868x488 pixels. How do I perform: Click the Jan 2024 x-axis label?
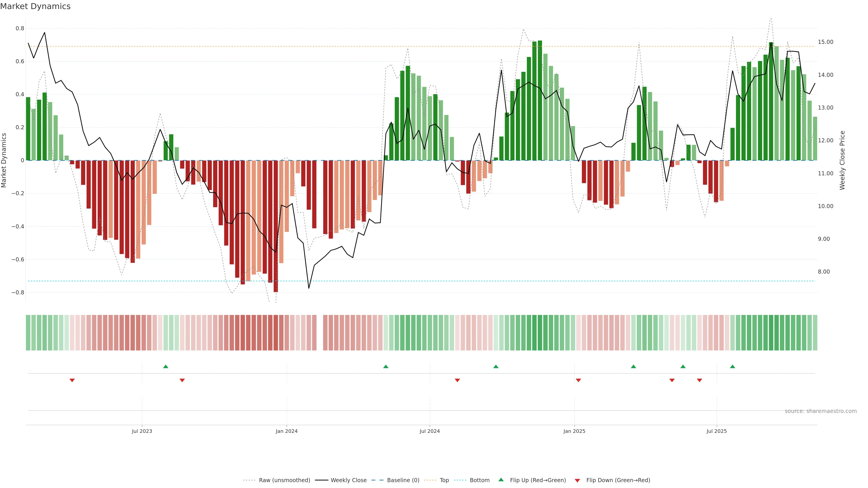tap(286, 431)
